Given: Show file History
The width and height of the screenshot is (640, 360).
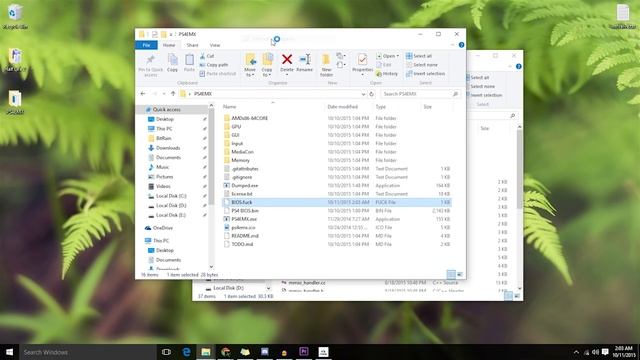Looking at the screenshot, I should pos(387,74).
